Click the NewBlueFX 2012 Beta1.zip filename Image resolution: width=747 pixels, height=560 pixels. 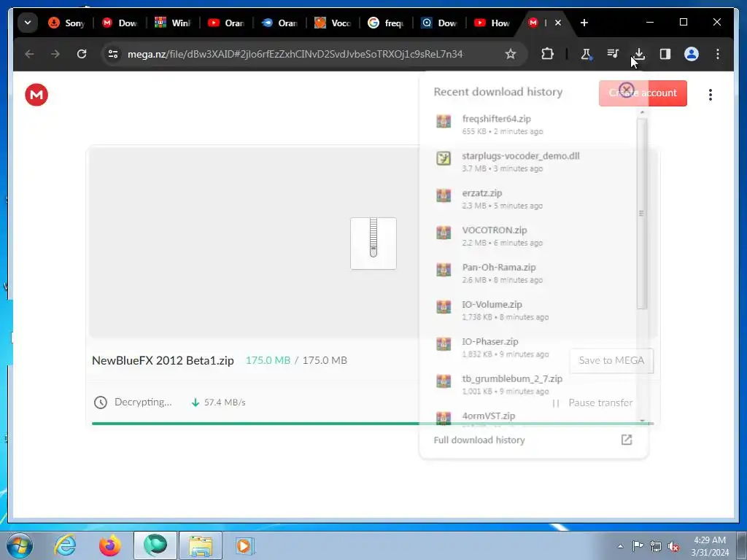[163, 360]
